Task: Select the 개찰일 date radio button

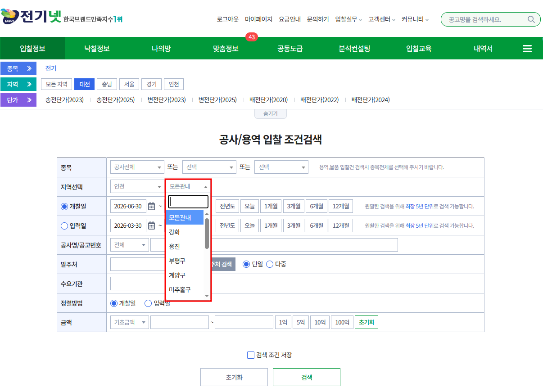Action: point(64,207)
